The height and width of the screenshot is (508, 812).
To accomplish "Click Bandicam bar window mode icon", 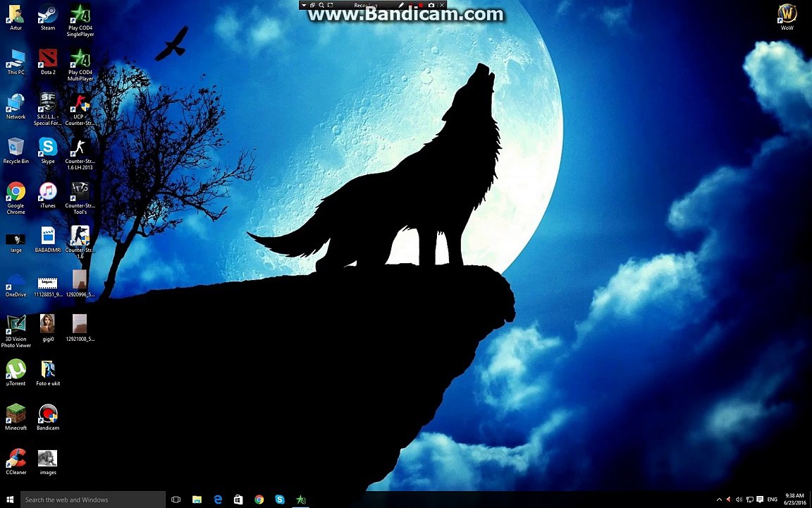I will (x=313, y=5).
